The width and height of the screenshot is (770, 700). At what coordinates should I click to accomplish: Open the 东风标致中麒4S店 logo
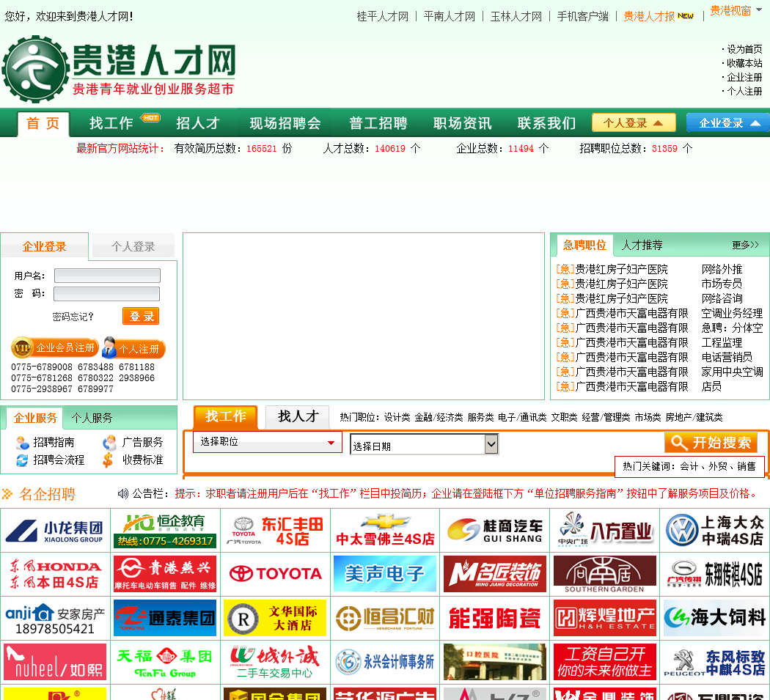pos(715,662)
